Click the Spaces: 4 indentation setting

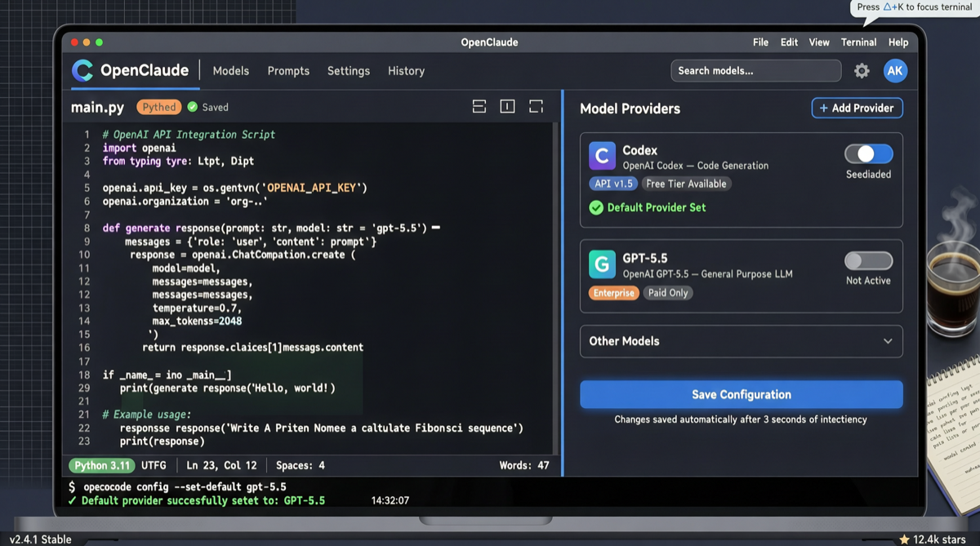tap(301, 465)
